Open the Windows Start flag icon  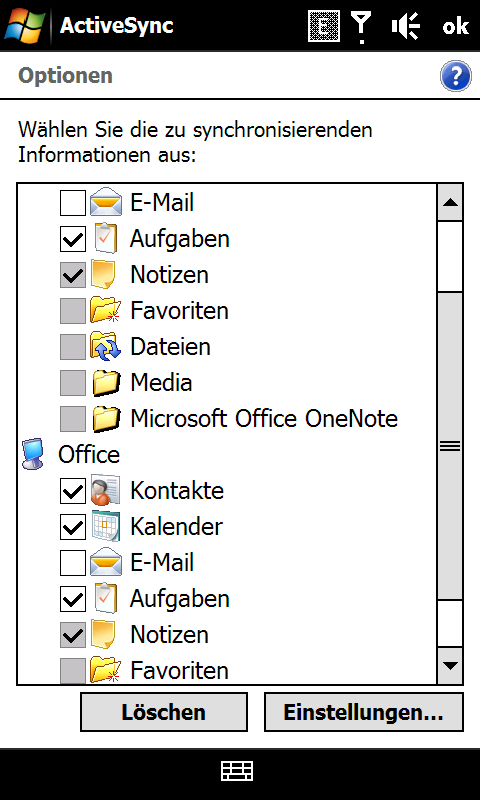tap(24, 26)
